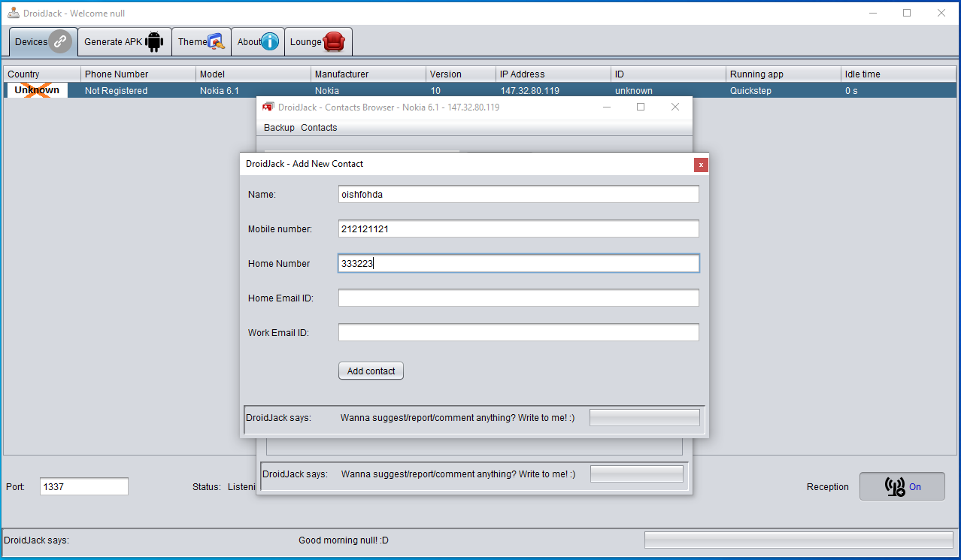Open the Generate APK tab
The width and height of the screenshot is (961, 560).
(125, 42)
